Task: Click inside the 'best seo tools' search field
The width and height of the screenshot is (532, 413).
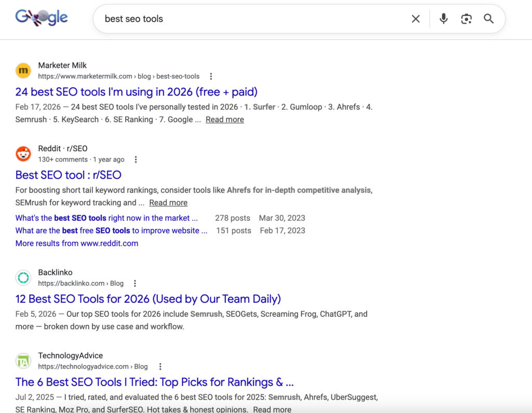Action: point(249,19)
